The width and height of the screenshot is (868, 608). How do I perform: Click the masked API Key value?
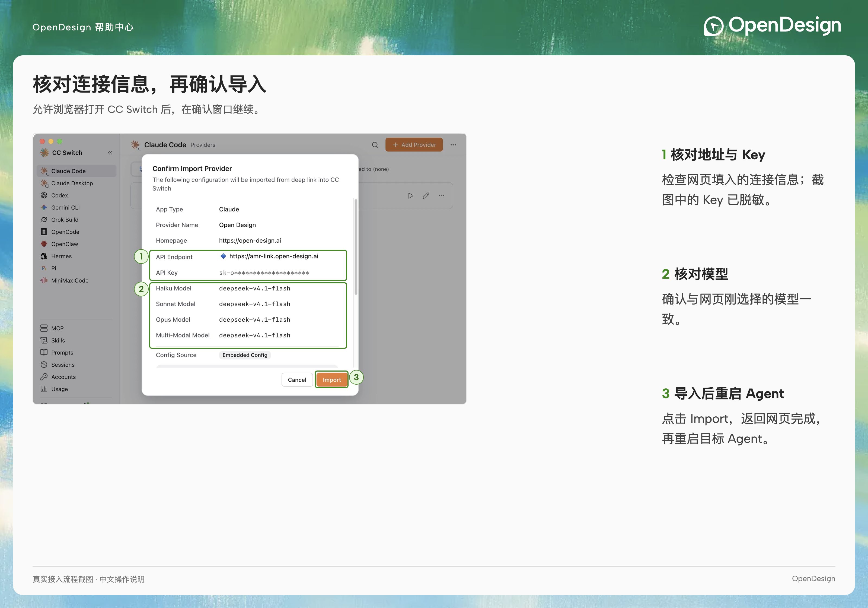click(x=264, y=273)
